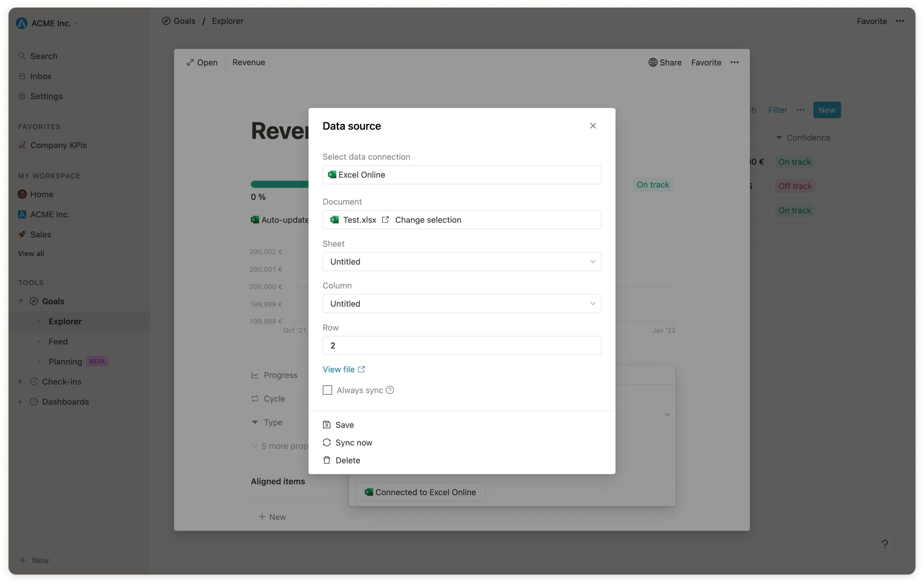Click the Search magnifier icon in sidebar

pyautogui.click(x=22, y=56)
